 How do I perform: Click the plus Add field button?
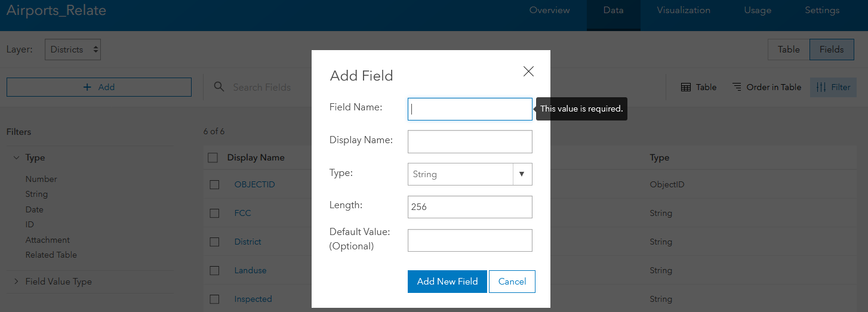99,87
